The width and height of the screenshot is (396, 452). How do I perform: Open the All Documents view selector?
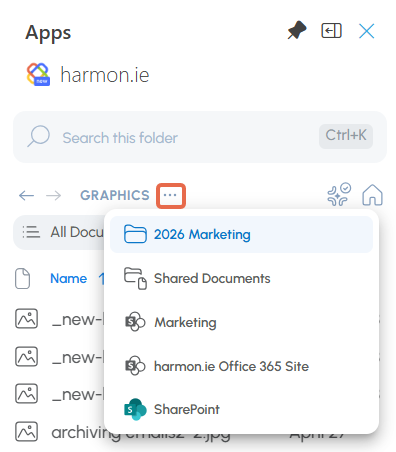coord(60,232)
